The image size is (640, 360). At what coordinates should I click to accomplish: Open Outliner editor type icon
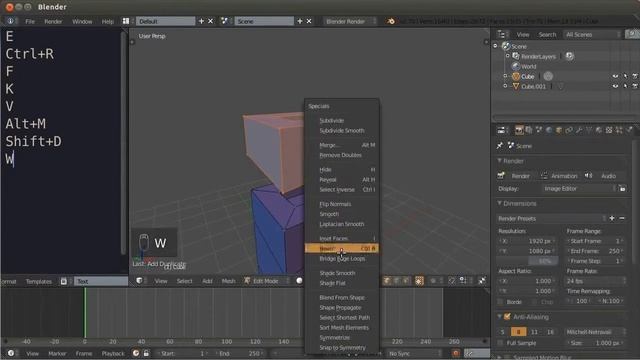coord(501,34)
